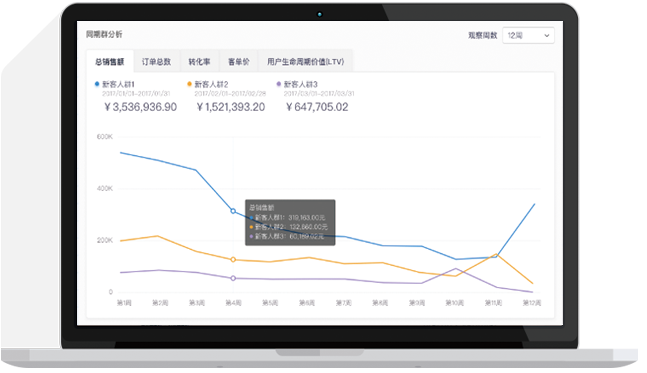Click the 第7周 axis label
This screenshot has width=647, height=373.
[344, 303]
